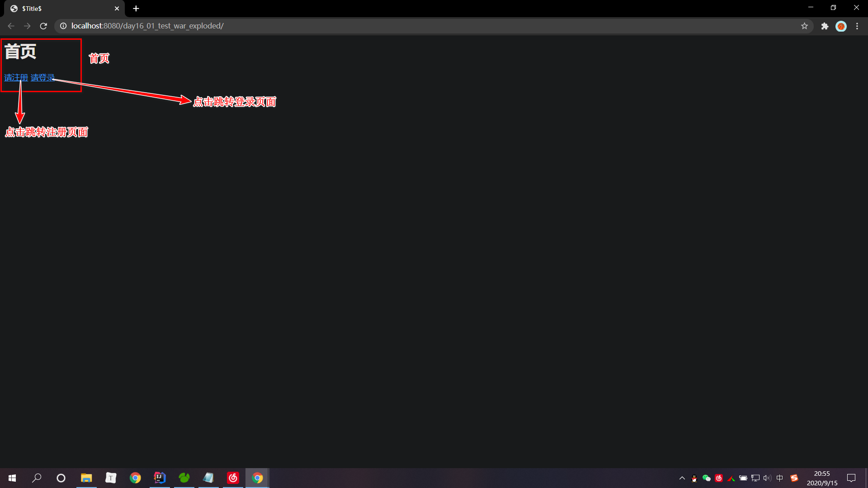
Task: Open NetEase Music from the taskbar
Action: point(233,478)
